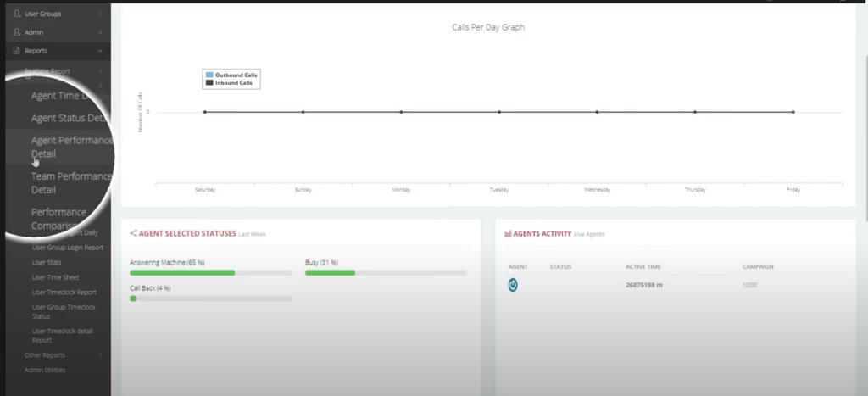Click the Live Agents label
The height and width of the screenshot is (396, 868).
(589, 234)
